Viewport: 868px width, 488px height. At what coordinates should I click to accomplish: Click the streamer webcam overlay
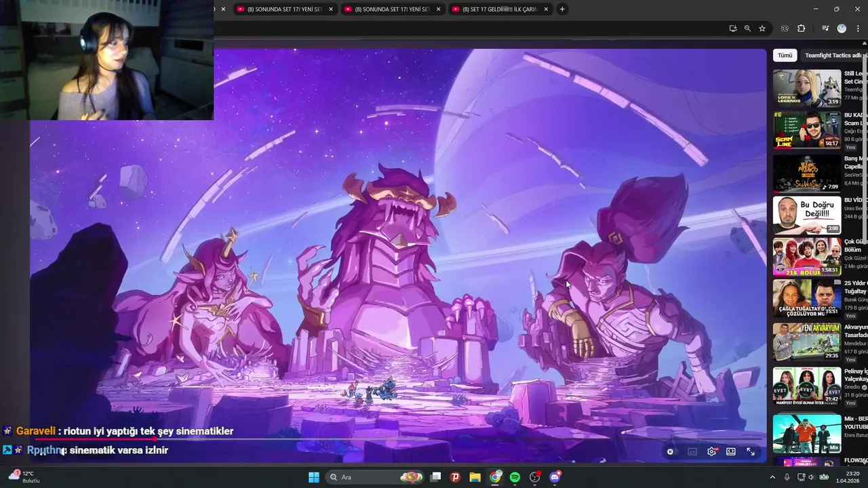(x=106, y=60)
